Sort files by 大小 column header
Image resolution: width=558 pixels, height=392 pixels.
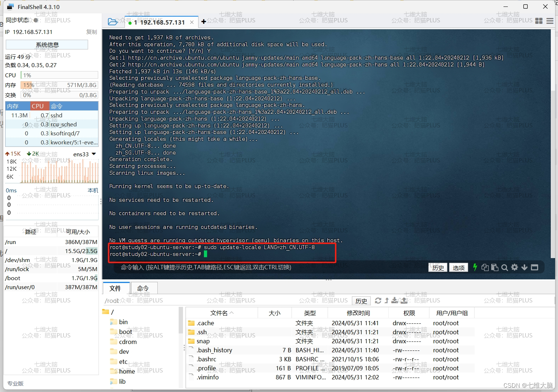(x=275, y=313)
